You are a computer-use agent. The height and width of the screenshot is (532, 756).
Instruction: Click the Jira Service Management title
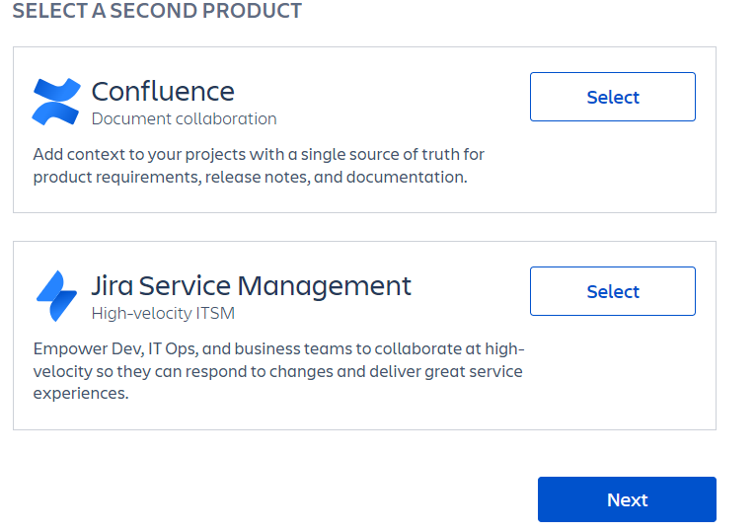tap(251, 286)
